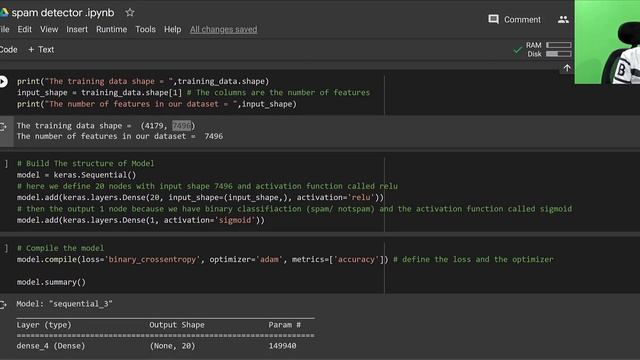Viewport: 640px width, 360px height.
Task: Open the RAM usage indicator
Action: pos(548,45)
